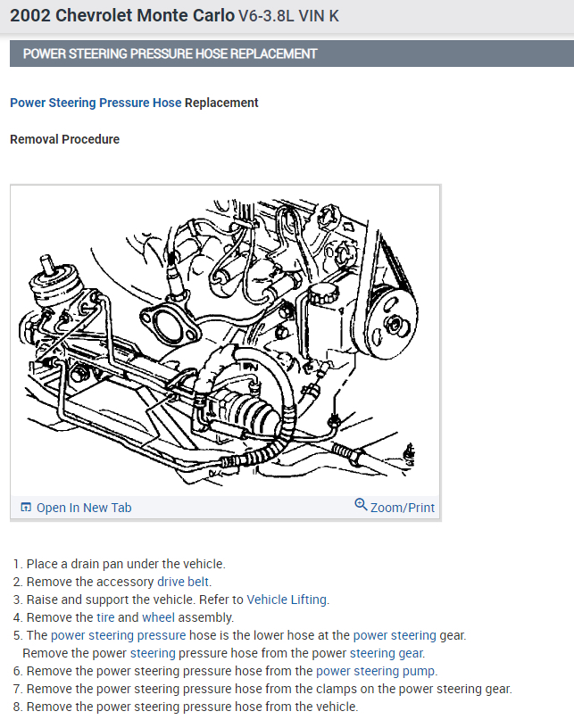The image size is (574, 728).
Task: Click the Zoom/Print magnifier icon
Action: pos(361,504)
